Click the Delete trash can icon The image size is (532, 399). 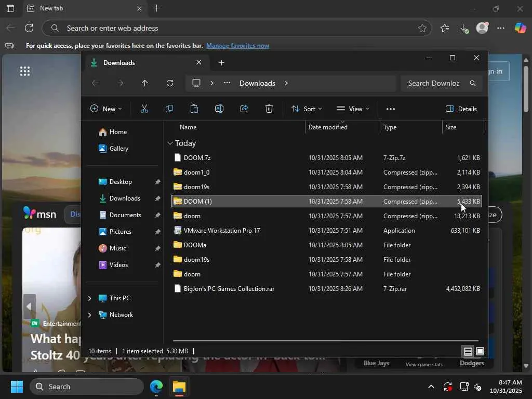coord(269,109)
